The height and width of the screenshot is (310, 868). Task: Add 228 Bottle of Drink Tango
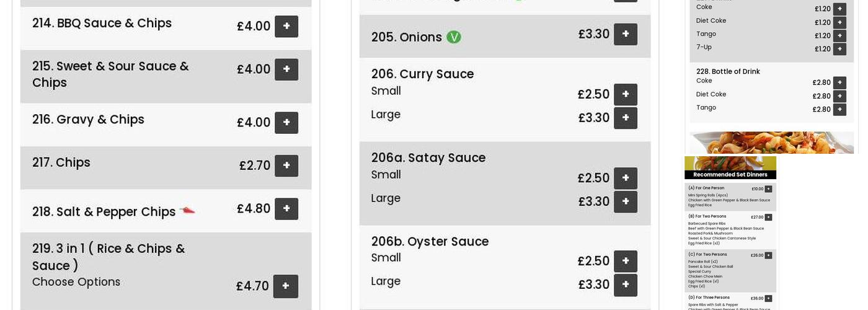[839, 109]
